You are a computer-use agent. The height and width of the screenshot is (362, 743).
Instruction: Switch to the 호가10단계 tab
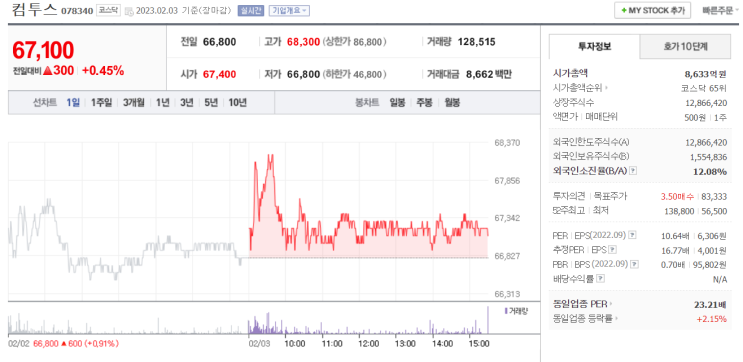[x=685, y=46]
